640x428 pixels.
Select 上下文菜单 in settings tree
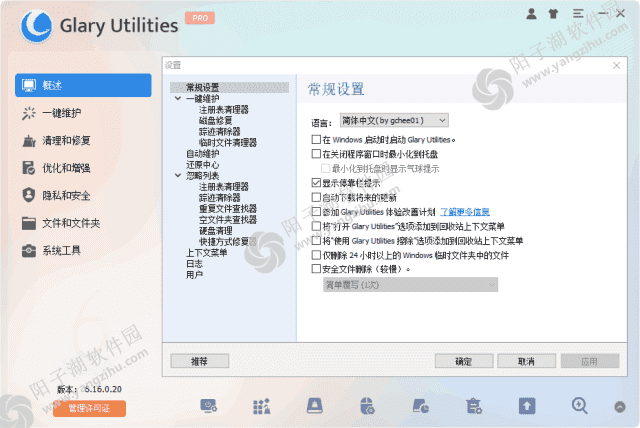pyautogui.click(x=207, y=253)
